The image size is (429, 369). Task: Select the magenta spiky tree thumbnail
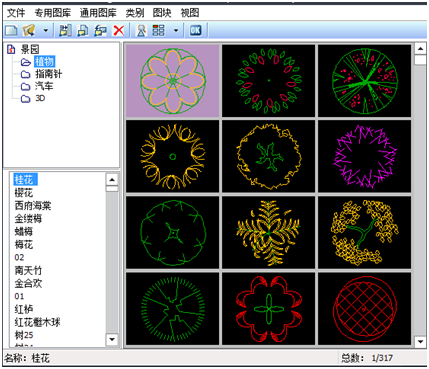click(365, 156)
